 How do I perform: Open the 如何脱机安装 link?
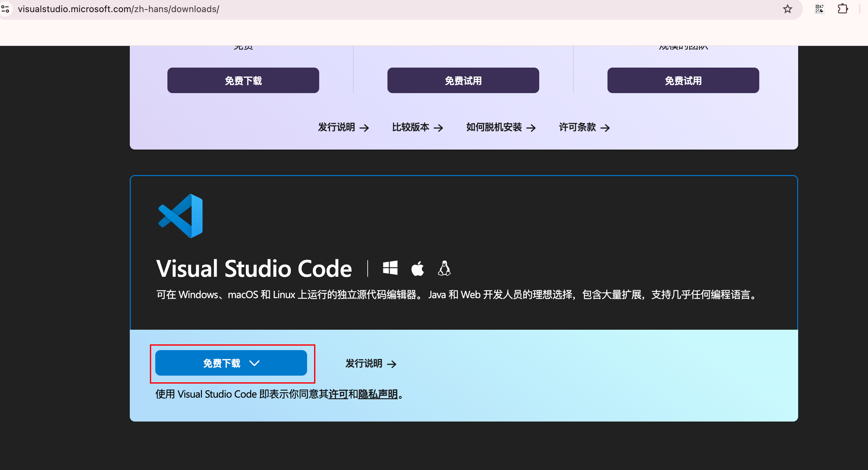[501, 127]
